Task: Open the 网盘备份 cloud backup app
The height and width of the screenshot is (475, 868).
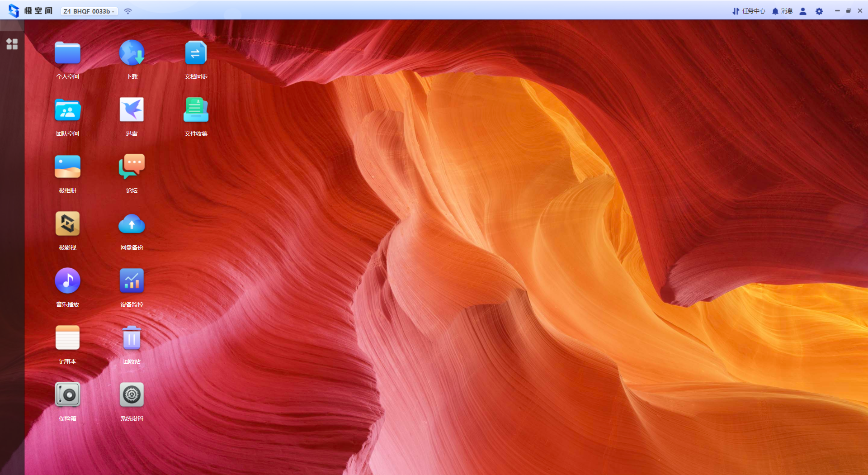Action: (132, 224)
